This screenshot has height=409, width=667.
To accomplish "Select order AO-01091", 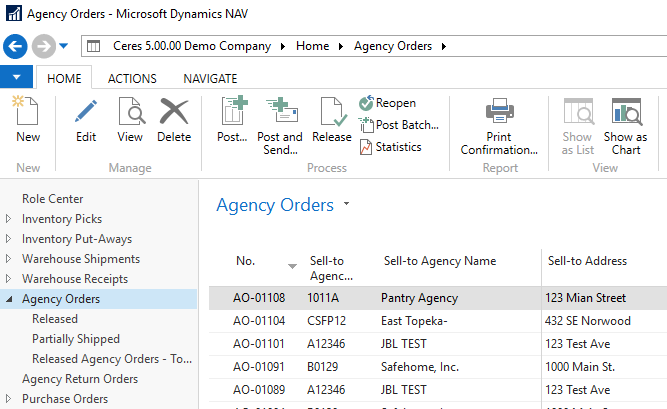I will [x=259, y=367].
